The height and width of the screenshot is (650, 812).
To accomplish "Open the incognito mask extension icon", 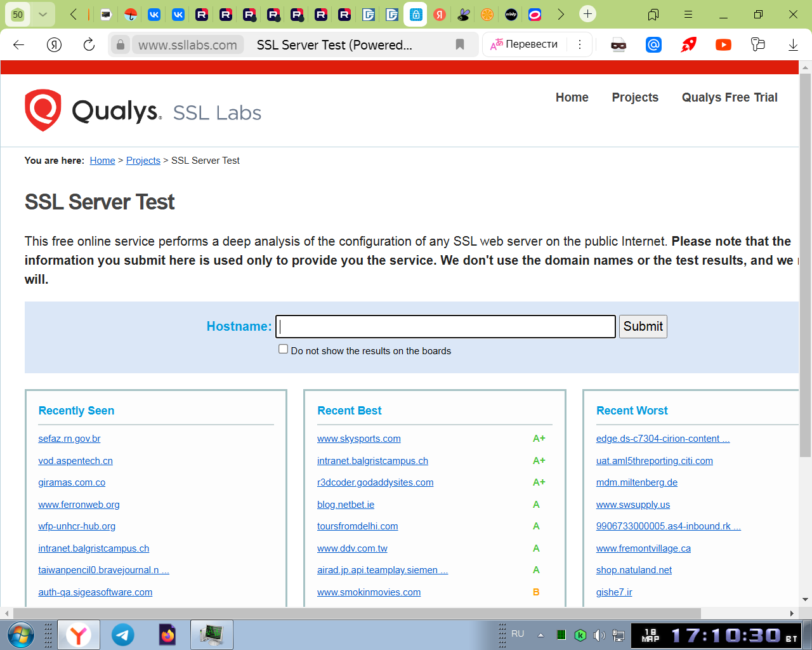I will click(x=619, y=44).
